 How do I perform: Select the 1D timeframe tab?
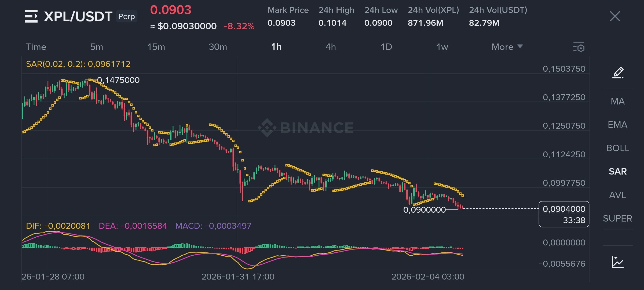click(386, 47)
